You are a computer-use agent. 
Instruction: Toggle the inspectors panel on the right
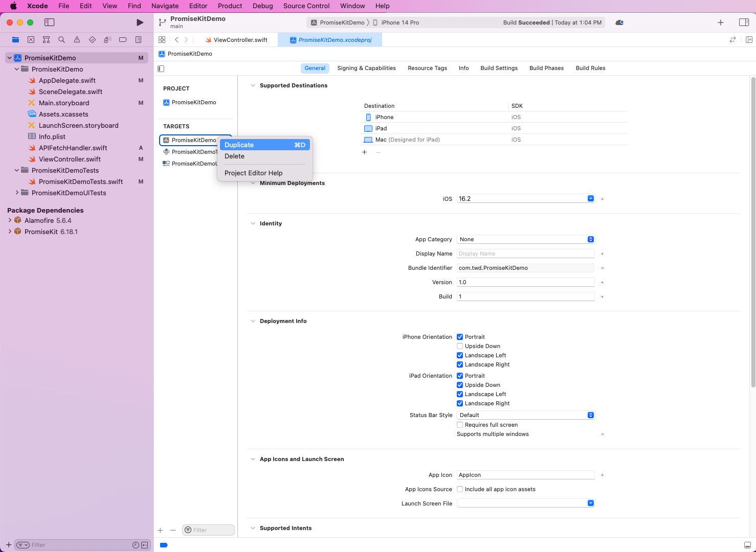[x=744, y=22]
